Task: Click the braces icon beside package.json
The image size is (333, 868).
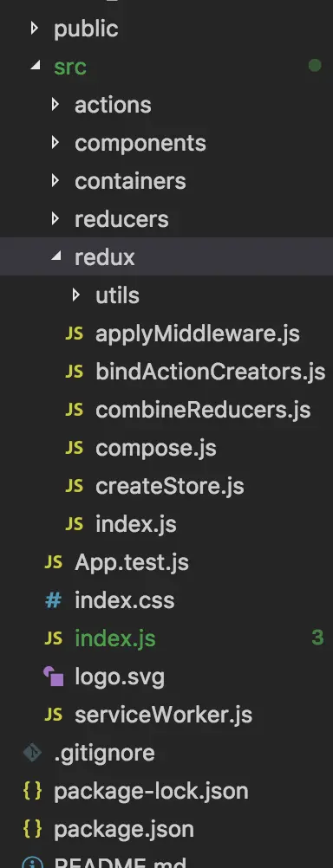Action: [x=32, y=829]
